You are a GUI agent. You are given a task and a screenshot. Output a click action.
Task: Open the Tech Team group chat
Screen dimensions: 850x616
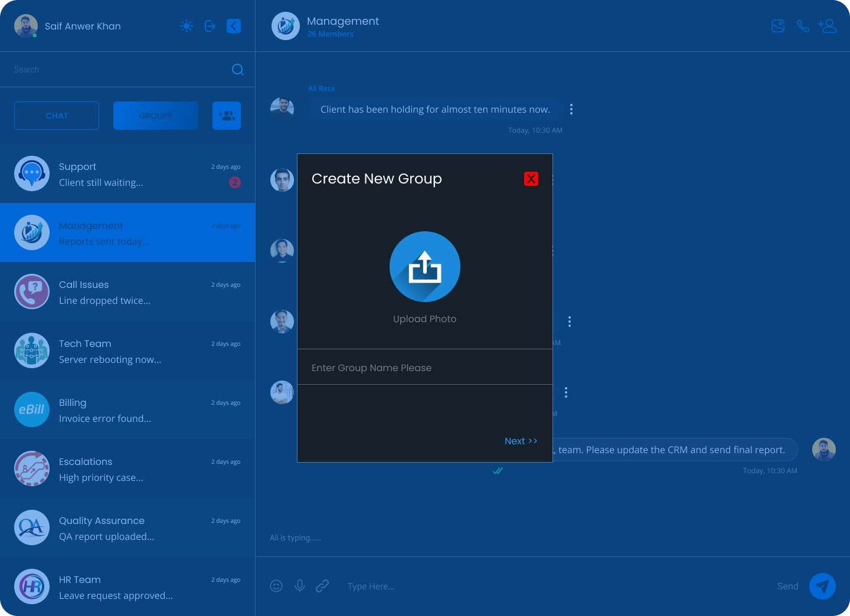(127, 350)
